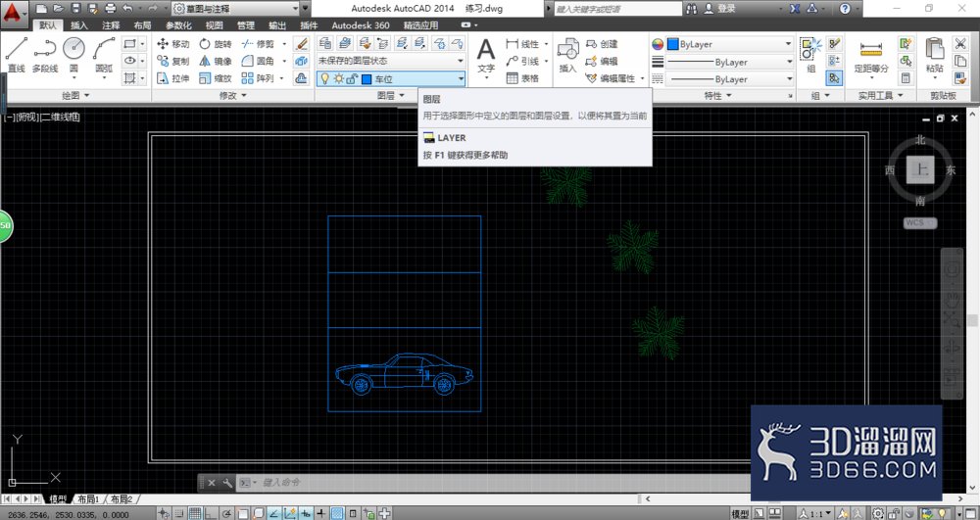980x520 pixels.
Task: Click the Erase icon in Modify panel
Action: click(301, 44)
